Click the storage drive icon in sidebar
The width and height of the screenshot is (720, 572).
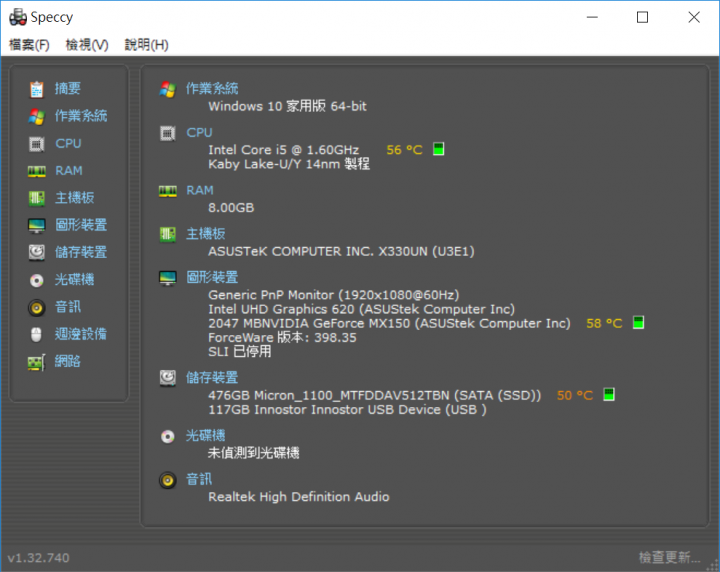37,252
